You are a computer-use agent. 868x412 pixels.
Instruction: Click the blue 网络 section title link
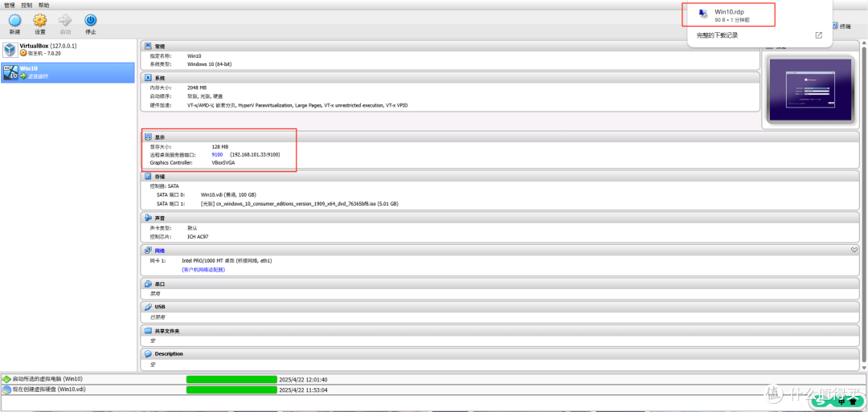[x=159, y=251]
